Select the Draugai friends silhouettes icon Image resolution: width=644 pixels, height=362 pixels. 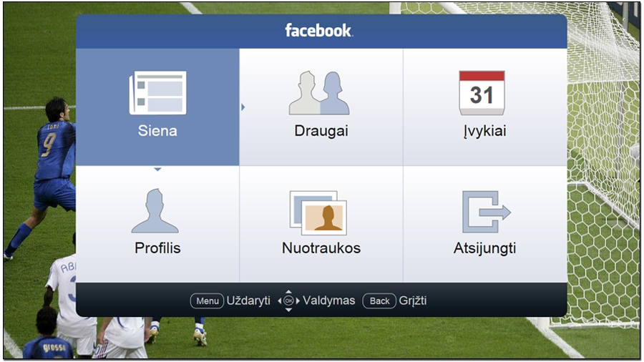(x=320, y=93)
